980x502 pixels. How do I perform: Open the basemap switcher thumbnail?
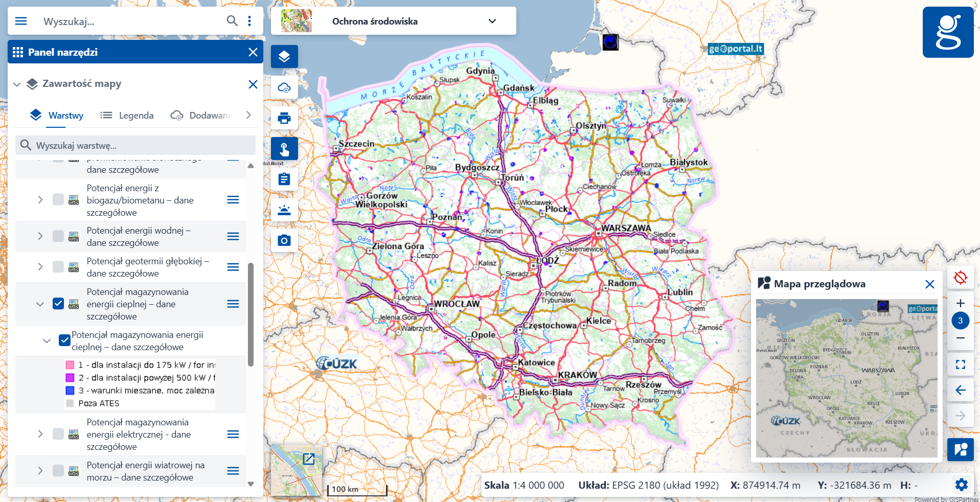[x=297, y=470]
